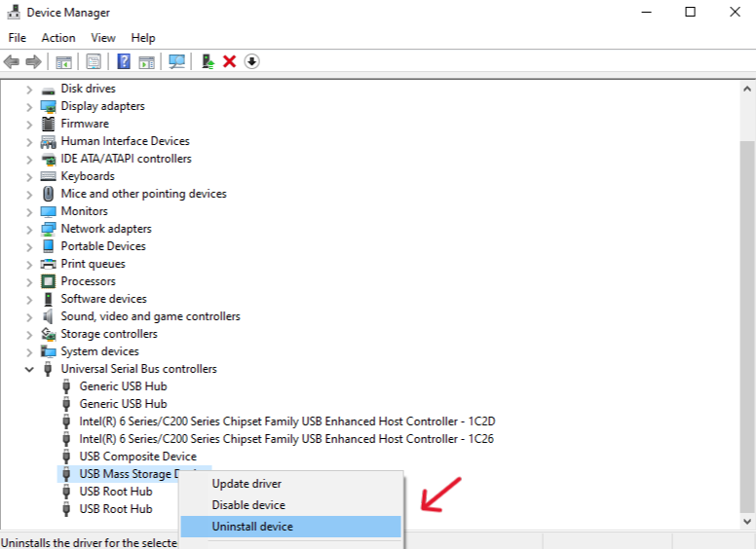Open the File menu
Screen dimensions: 756x549
[18, 38]
